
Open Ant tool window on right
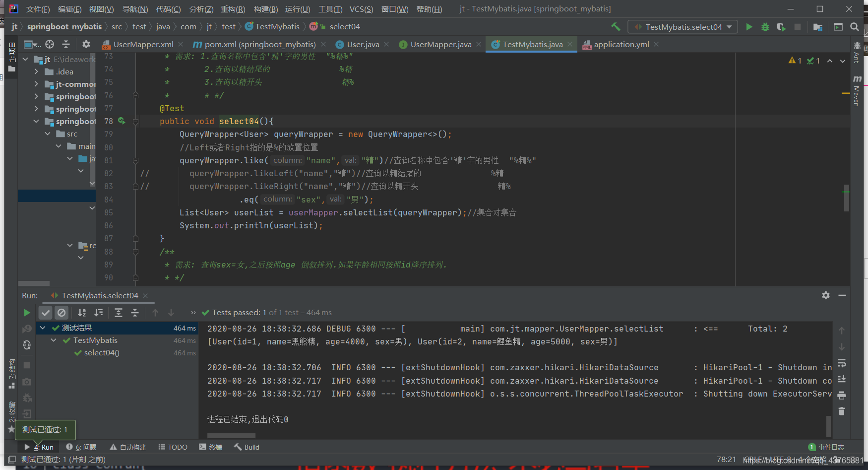[x=857, y=52]
